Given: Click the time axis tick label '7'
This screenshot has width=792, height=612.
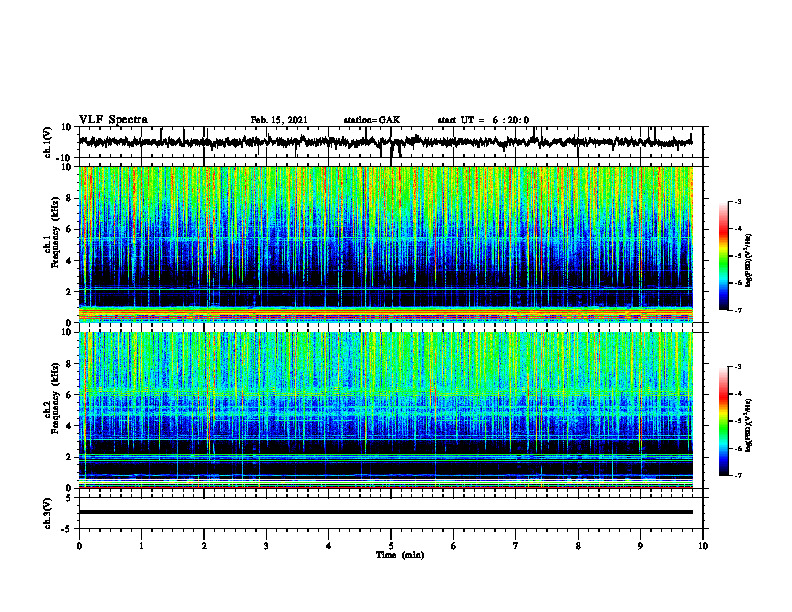Looking at the screenshot, I should pyautogui.click(x=516, y=546).
